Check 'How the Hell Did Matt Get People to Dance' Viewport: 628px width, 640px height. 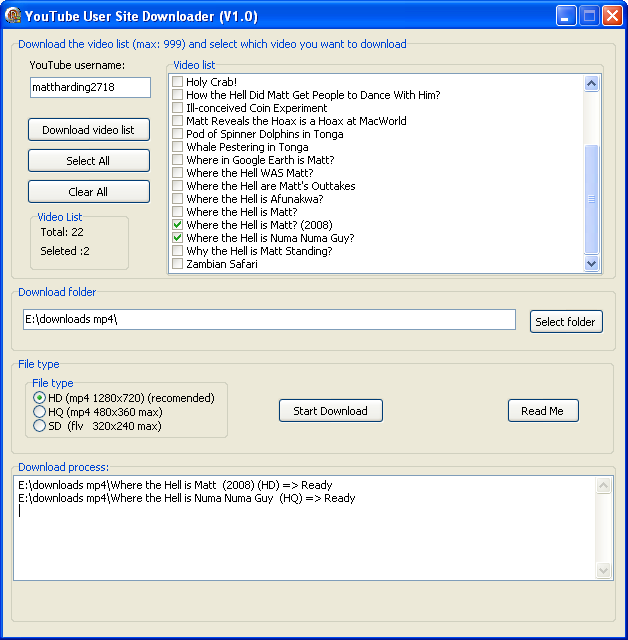point(178,95)
